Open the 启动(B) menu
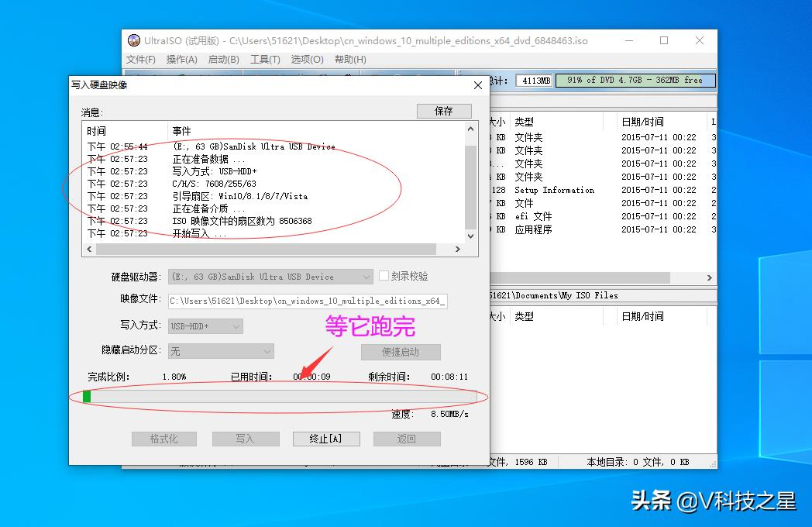 [x=222, y=59]
